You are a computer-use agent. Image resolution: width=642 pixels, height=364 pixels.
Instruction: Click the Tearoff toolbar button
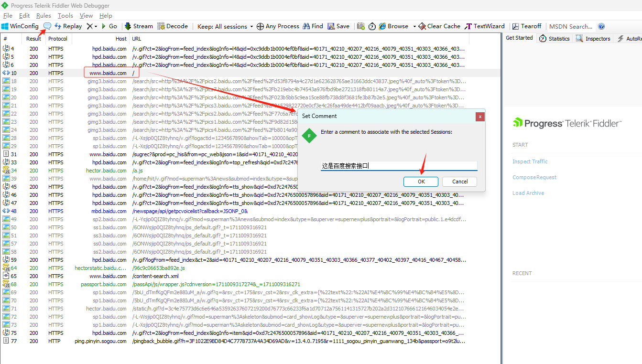527,26
